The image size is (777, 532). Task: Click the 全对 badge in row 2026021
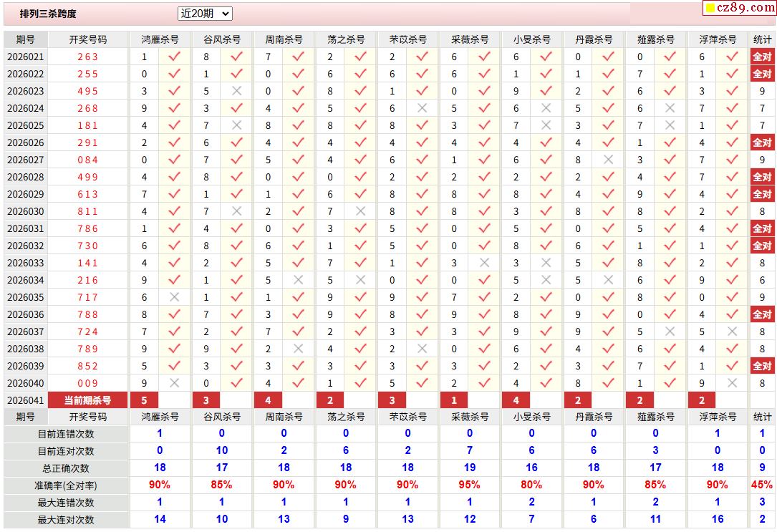[x=762, y=57]
